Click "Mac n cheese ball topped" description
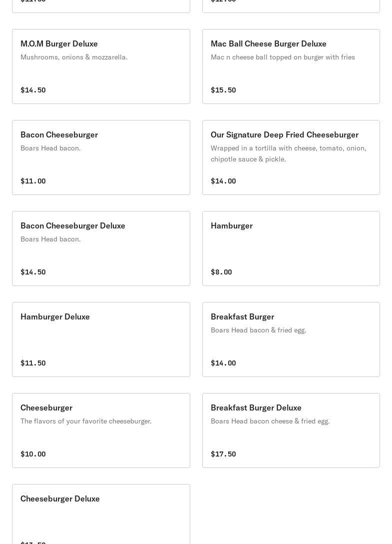Screen dimensions: 392x544 [x=283, y=57]
